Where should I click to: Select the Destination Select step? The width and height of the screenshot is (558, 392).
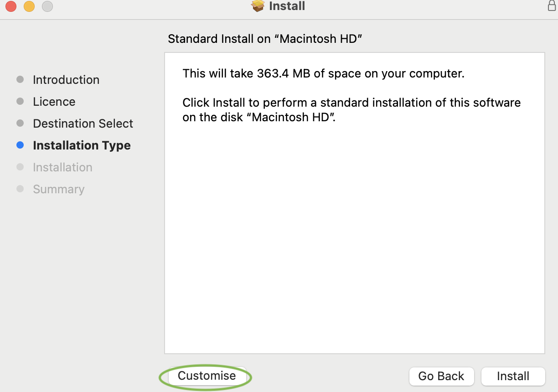click(x=83, y=124)
